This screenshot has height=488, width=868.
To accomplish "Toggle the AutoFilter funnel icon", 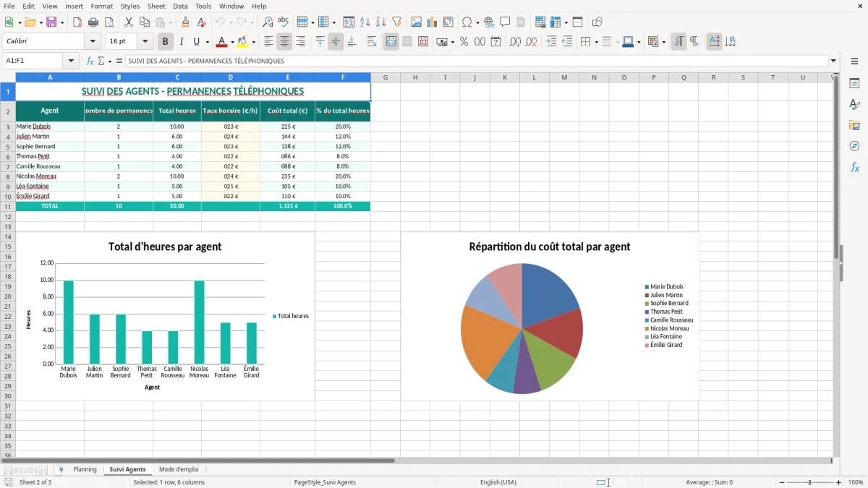I will point(397,22).
